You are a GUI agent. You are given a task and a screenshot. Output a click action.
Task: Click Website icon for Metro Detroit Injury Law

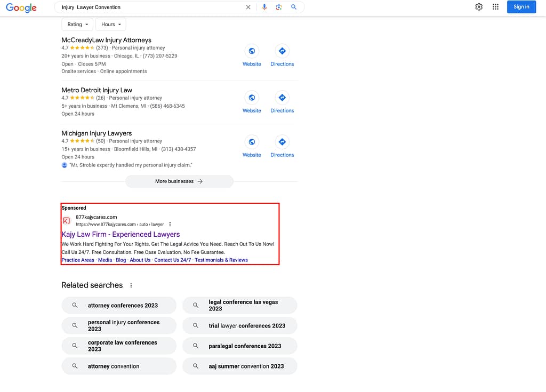(252, 98)
